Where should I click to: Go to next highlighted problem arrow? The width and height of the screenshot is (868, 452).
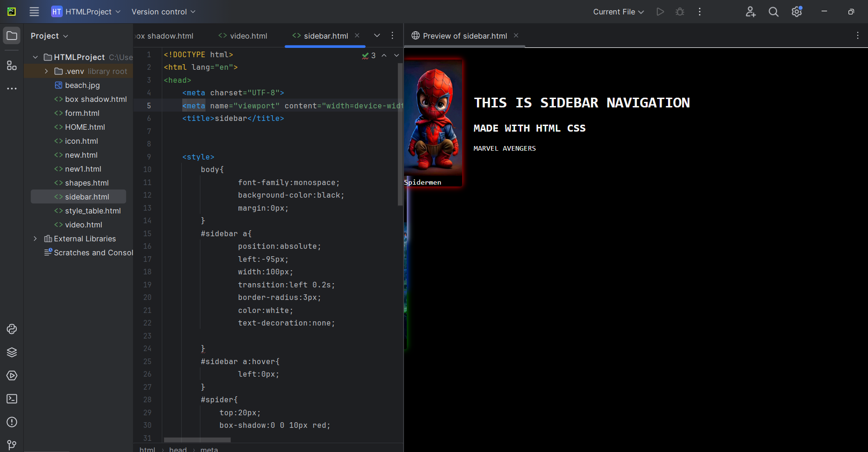tap(397, 55)
